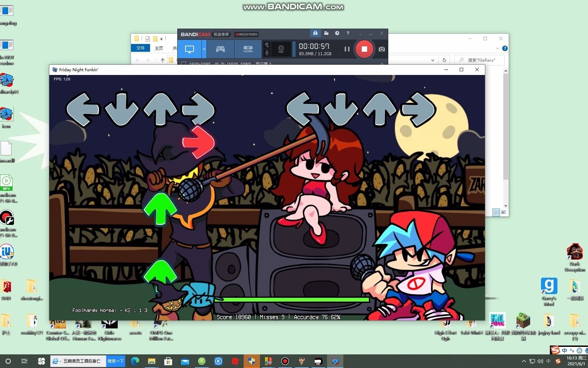Screen dimensions: 588x368
Task: Click the File Explorer scrollbar down arrow
Action: point(506,205)
